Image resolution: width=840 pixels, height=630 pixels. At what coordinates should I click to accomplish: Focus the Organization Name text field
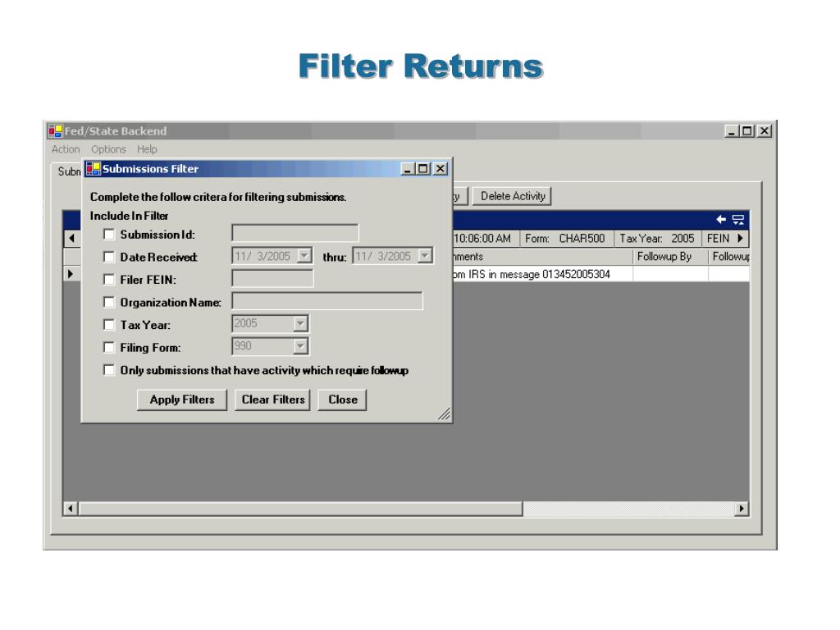coord(327,300)
